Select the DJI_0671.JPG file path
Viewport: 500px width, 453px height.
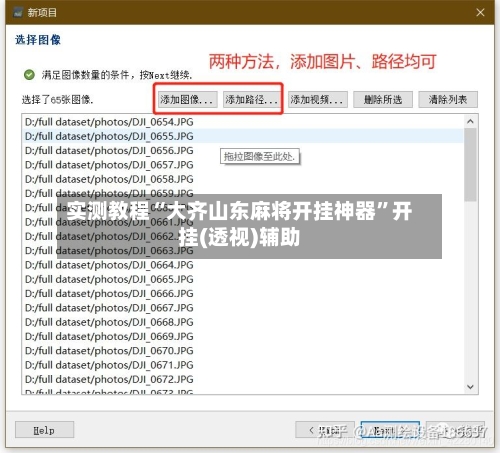[243, 365]
